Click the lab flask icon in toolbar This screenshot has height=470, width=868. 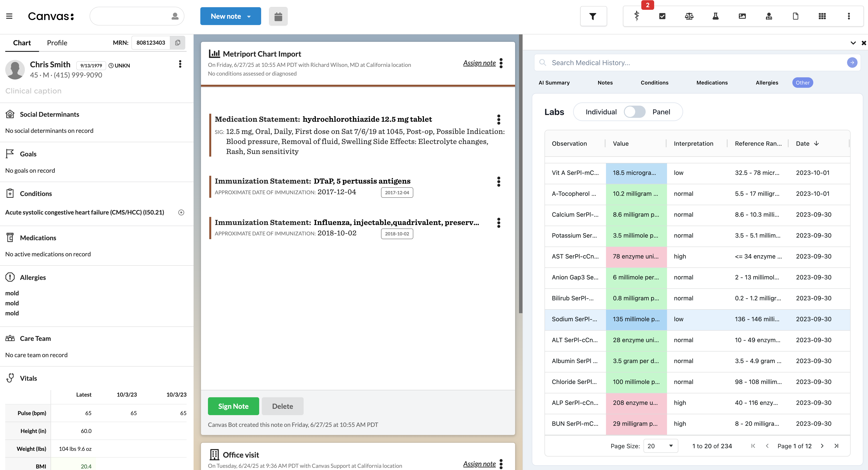pyautogui.click(x=715, y=16)
